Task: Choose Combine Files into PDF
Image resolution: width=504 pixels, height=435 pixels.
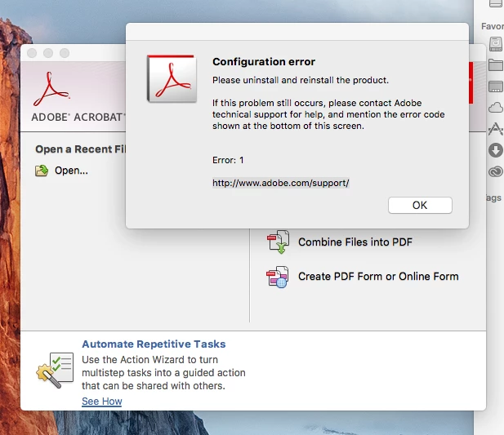Action: tap(355, 242)
